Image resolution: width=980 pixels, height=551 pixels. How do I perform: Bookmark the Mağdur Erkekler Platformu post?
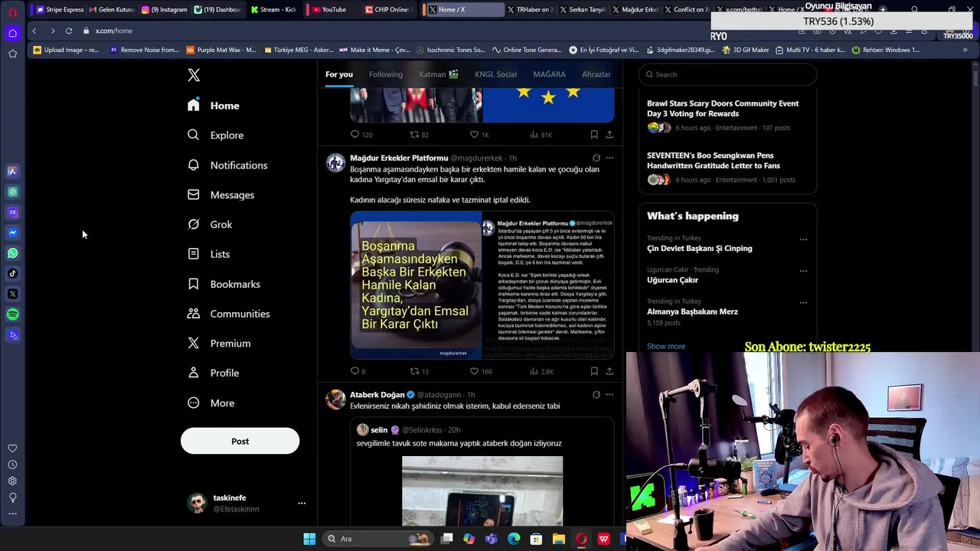click(594, 371)
